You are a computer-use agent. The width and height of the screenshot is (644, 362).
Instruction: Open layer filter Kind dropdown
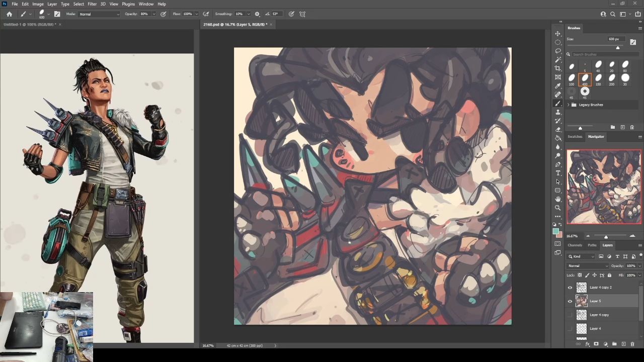pyautogui.click(x=582, y=256)
